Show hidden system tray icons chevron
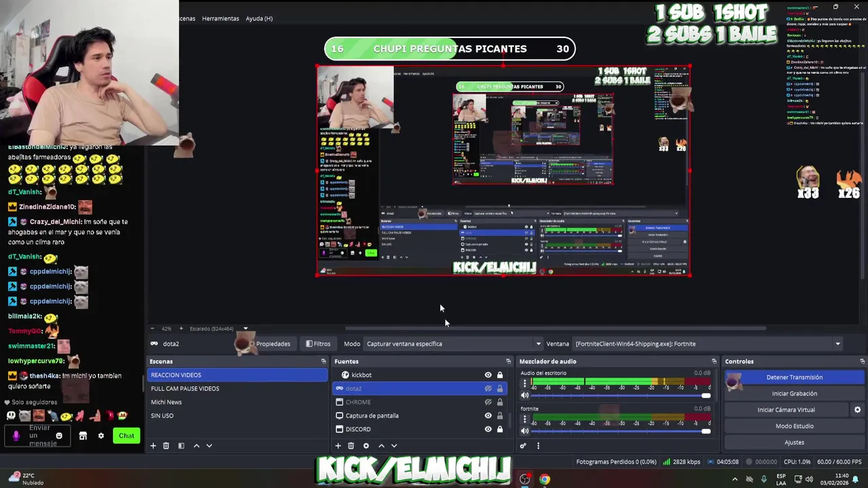Viewport: 868px width, 488px height. (x=734, y=479)
